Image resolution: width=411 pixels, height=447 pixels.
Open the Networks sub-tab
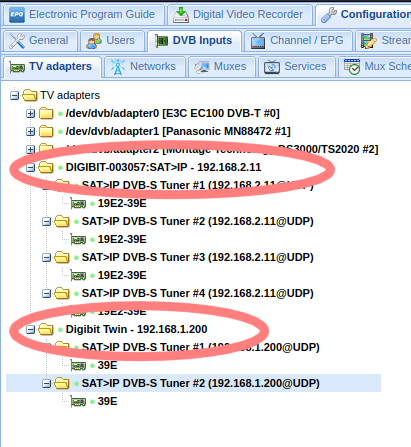(145, 67)
